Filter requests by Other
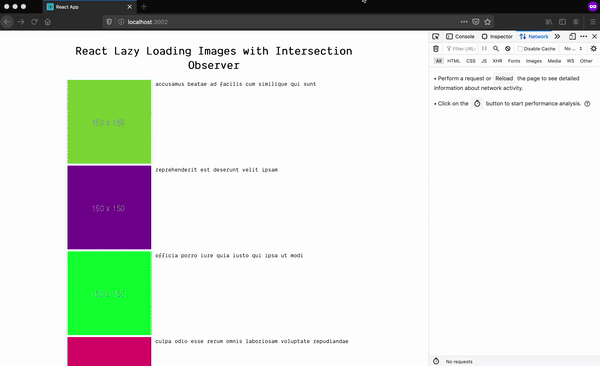Image resolution: width=600 pixels, height=366 pixels. click(x=586, y=61)
